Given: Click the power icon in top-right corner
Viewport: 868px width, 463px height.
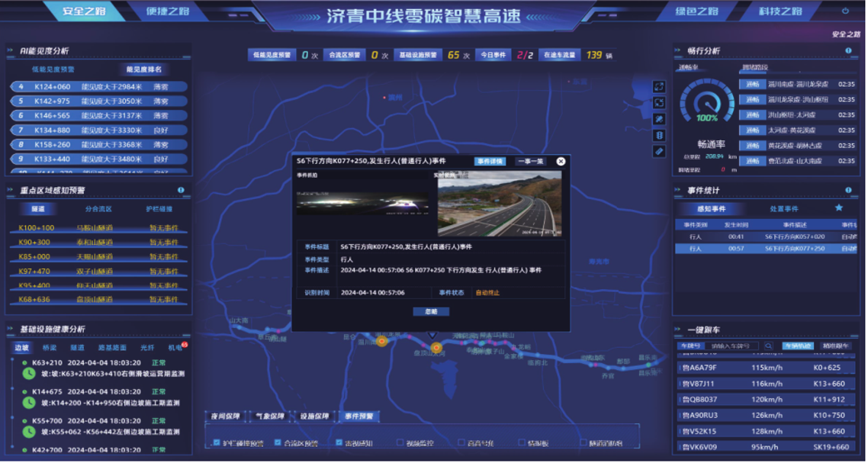Looking at the screenshot, I should (845, 11).
